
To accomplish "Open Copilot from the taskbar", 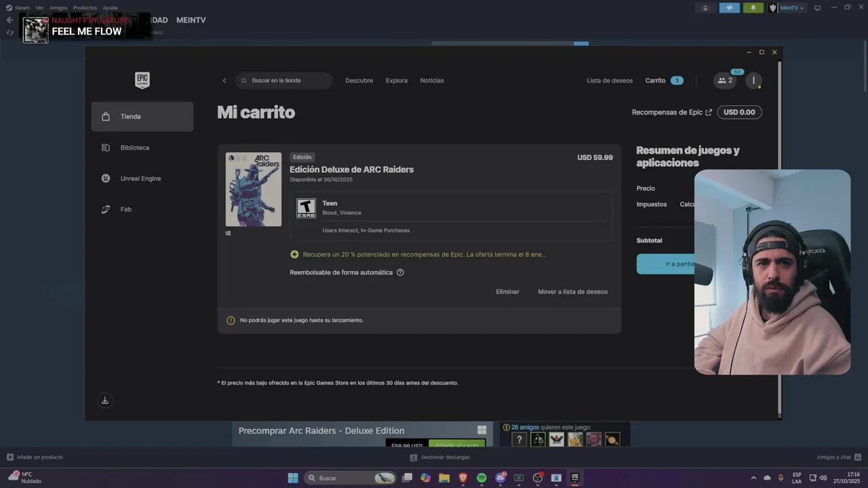I will point(426,478).
